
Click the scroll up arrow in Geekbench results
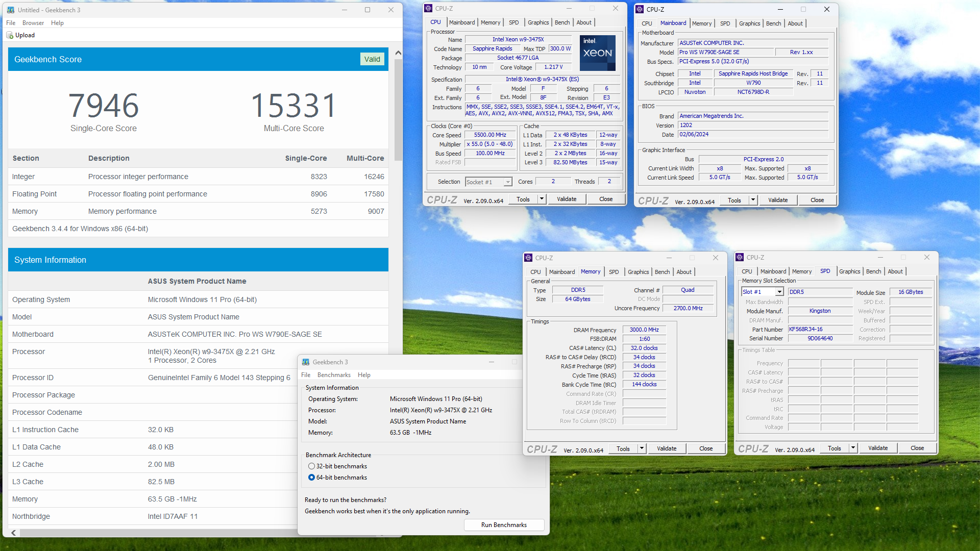click(x=398, y=53)
